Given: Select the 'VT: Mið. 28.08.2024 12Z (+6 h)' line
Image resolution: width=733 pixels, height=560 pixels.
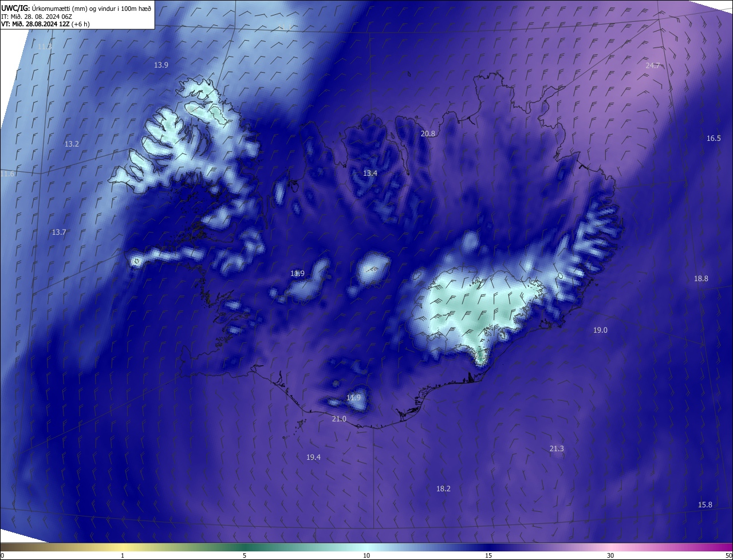Looking at the screenshot, I should [x=45, y=24].
